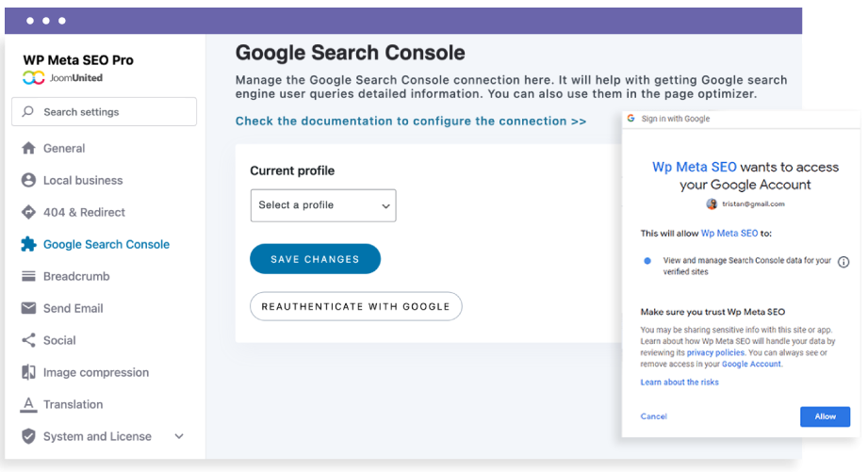Screen dimensions: 868x472
Task: Click the General home icon
Action: point(27,148)
